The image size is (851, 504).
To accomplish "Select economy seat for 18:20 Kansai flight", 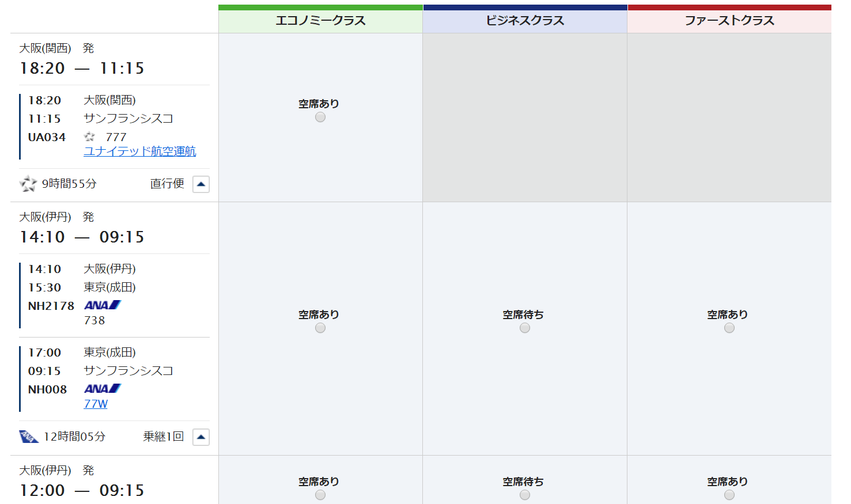I will coord(320,118).
